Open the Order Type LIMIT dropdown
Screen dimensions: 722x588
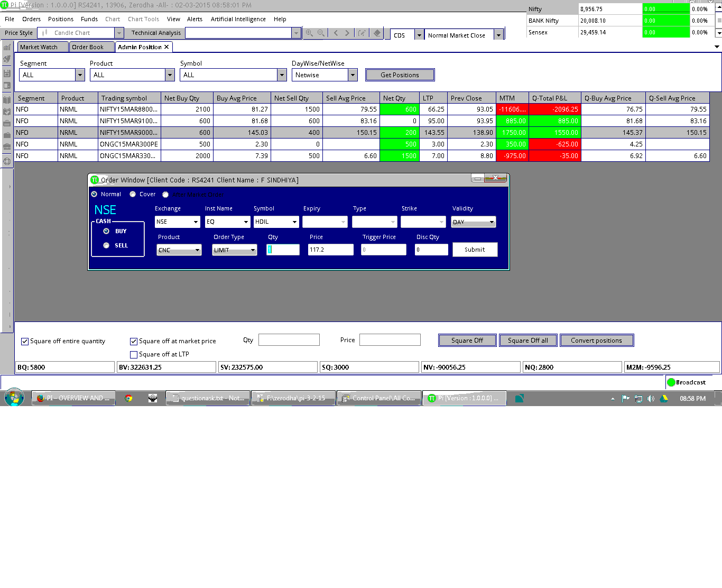tap(253, 250)
